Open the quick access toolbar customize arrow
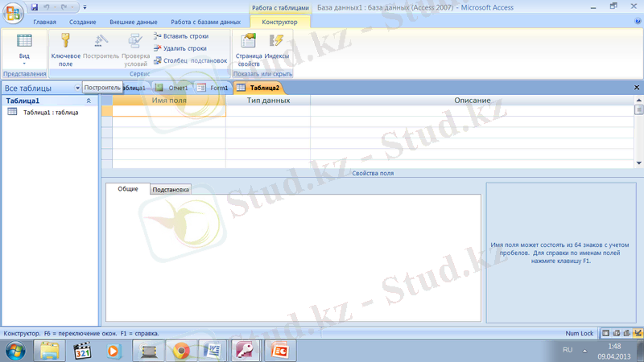 pos(85,7)
